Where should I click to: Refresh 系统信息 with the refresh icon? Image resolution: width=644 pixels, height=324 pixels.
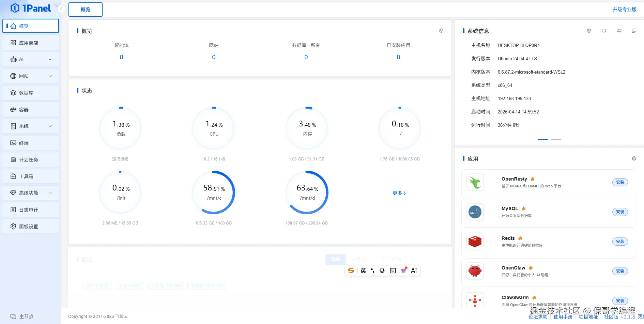coord(604,31)
